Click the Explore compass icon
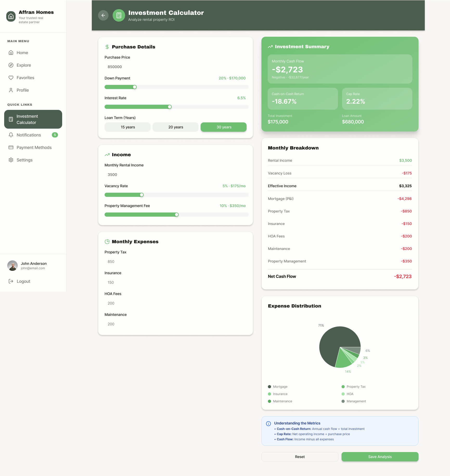The image size is (450, 476). [x=11, y=65]
